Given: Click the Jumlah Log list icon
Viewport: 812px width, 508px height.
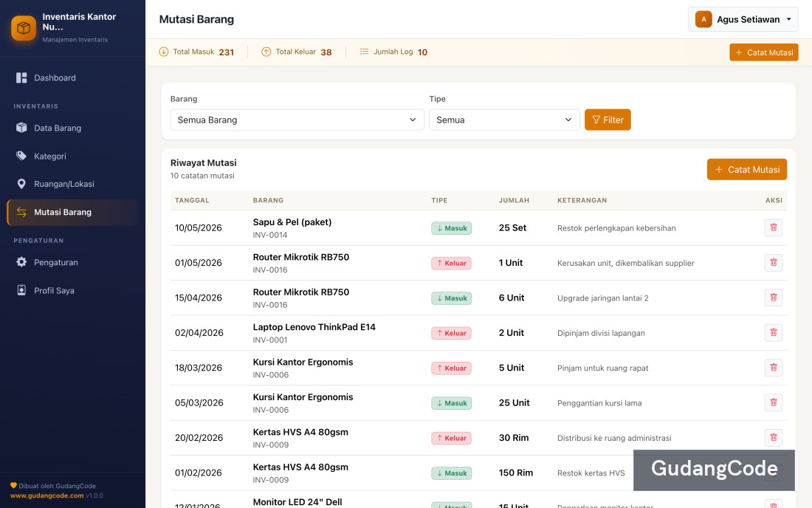Looking at the screenshot, I should coord(364,52).
